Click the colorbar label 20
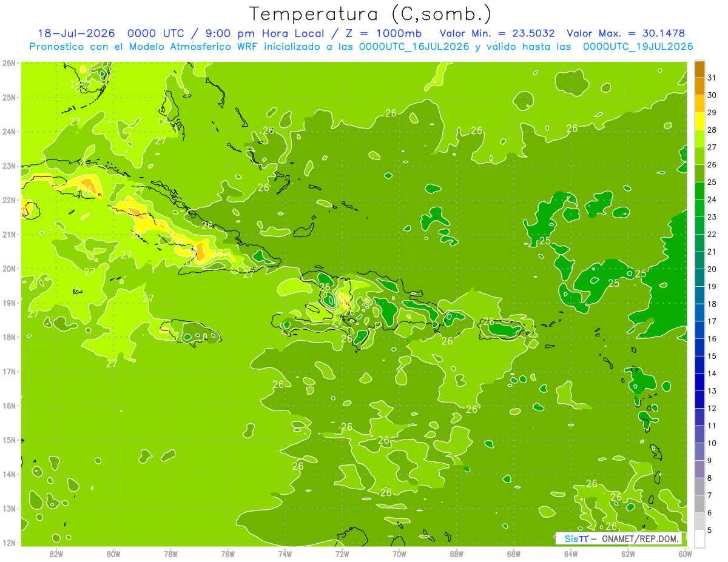This screenshot has width=728, height=562. coord(712,269)
